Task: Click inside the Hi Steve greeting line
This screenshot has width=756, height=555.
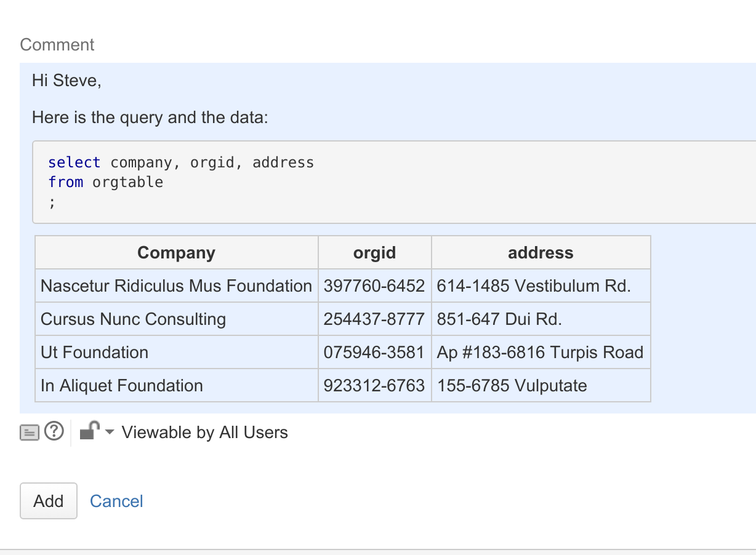Action: [x=66, y=81]
